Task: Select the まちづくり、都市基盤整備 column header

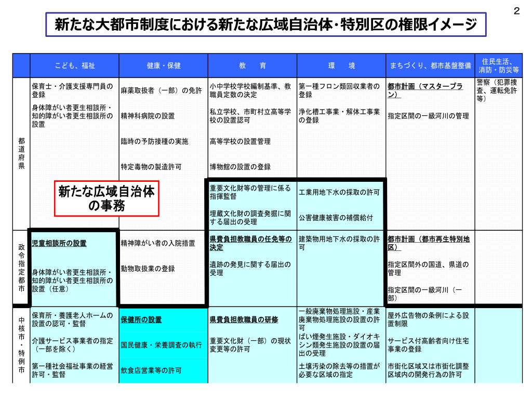Action: pos(430,65)
